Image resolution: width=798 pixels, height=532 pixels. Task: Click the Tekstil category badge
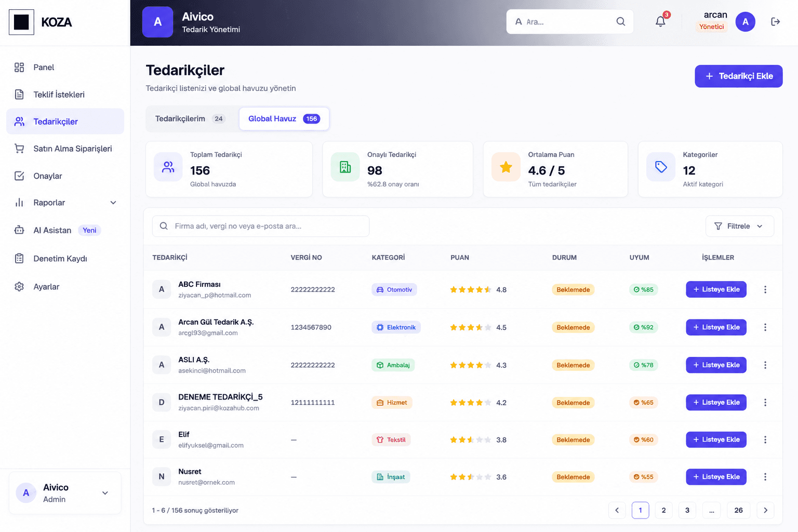391,440
